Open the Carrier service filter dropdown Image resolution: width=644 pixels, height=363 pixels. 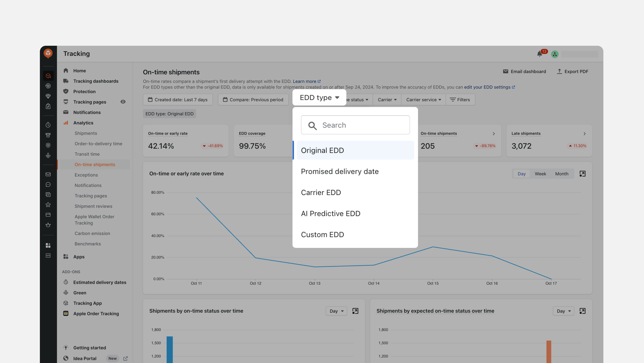pos(423,100)
